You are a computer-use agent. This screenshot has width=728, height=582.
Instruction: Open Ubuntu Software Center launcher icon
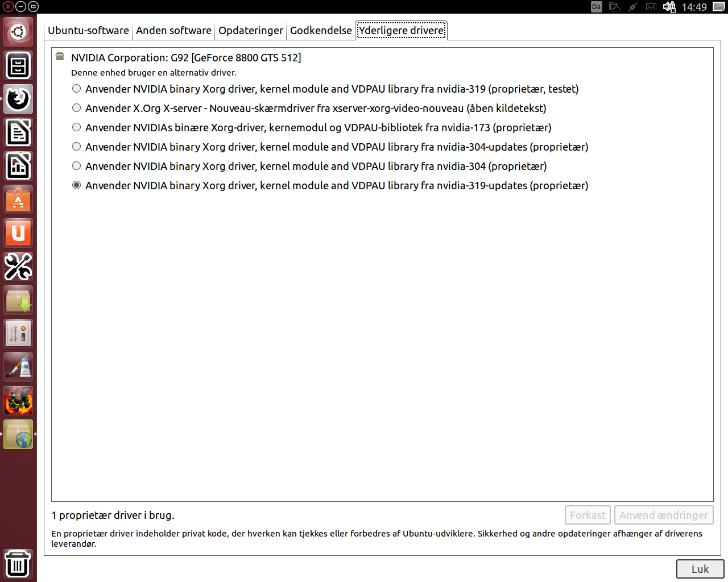(x=18, y=199)
